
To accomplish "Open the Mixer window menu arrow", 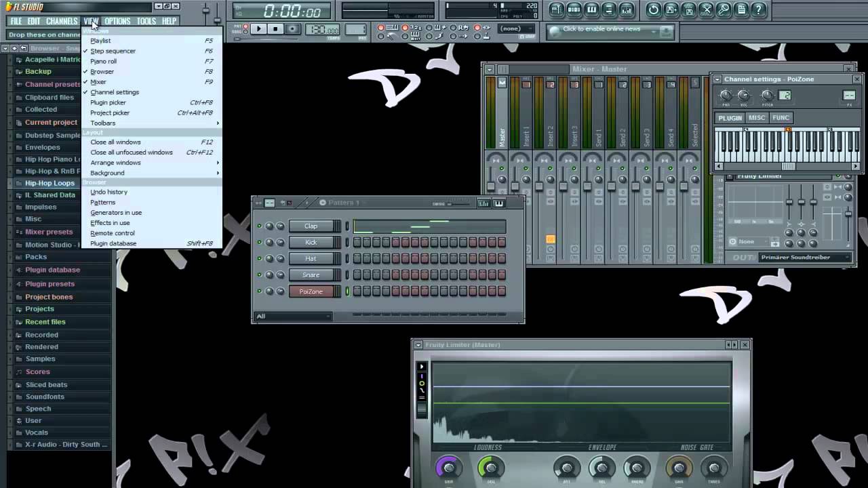I will point(489,69).
